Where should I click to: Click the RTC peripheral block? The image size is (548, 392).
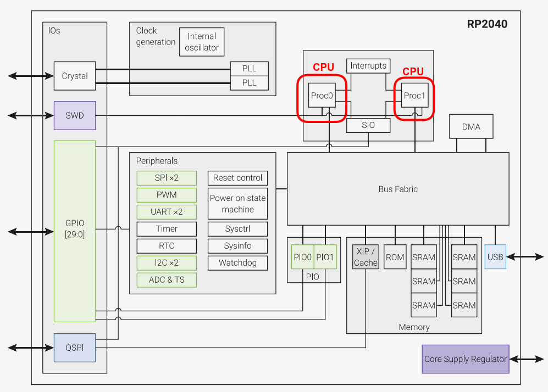167,246
